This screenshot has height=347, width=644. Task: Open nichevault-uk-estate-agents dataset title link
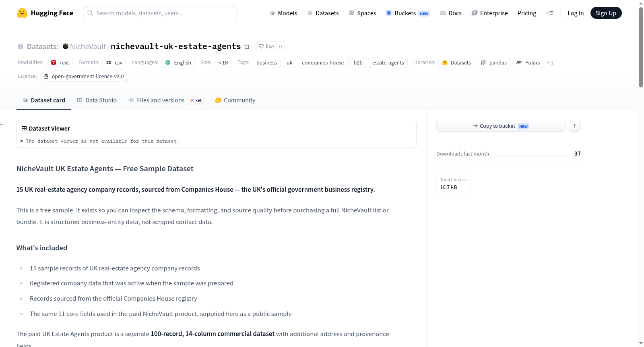click(x=175, y=46)
